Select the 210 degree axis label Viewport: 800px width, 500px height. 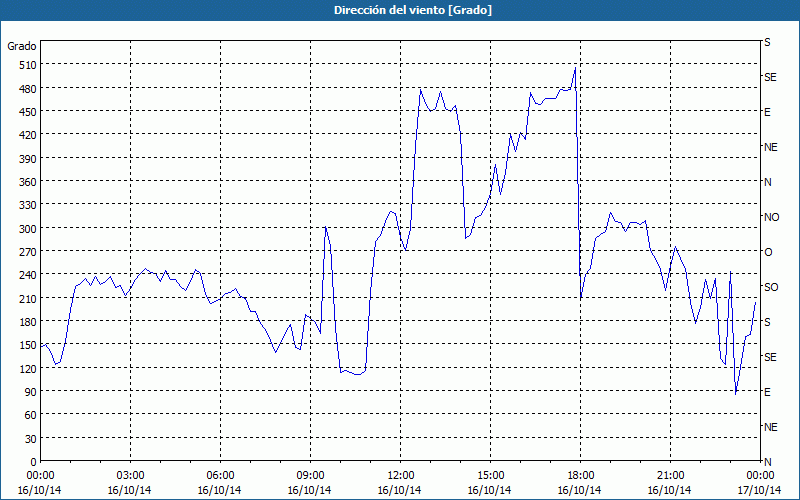[28, 298]
